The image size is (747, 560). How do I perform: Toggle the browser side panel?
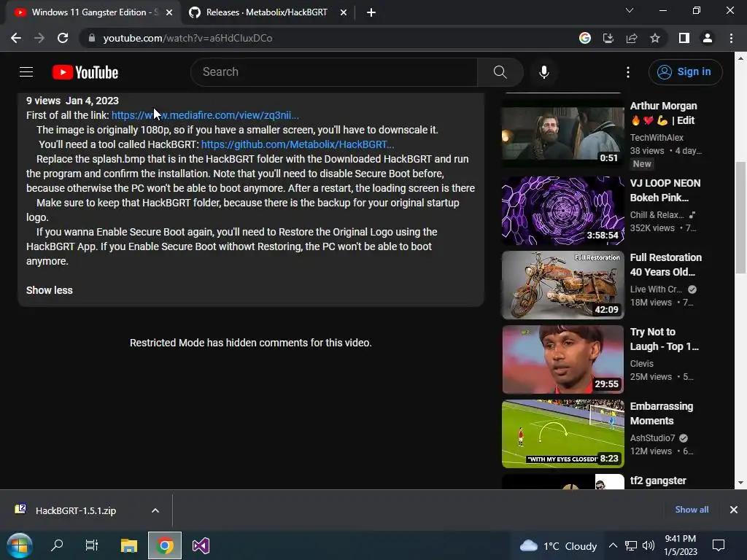pyautogui.click(x=684, y=38)
